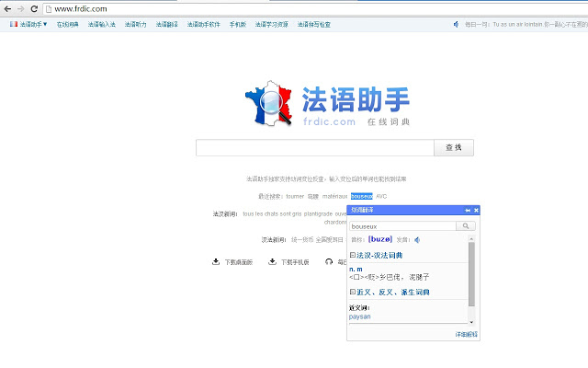
Task: Open Chinese-French new word 统一货币
Action: (x=302, y=239)
